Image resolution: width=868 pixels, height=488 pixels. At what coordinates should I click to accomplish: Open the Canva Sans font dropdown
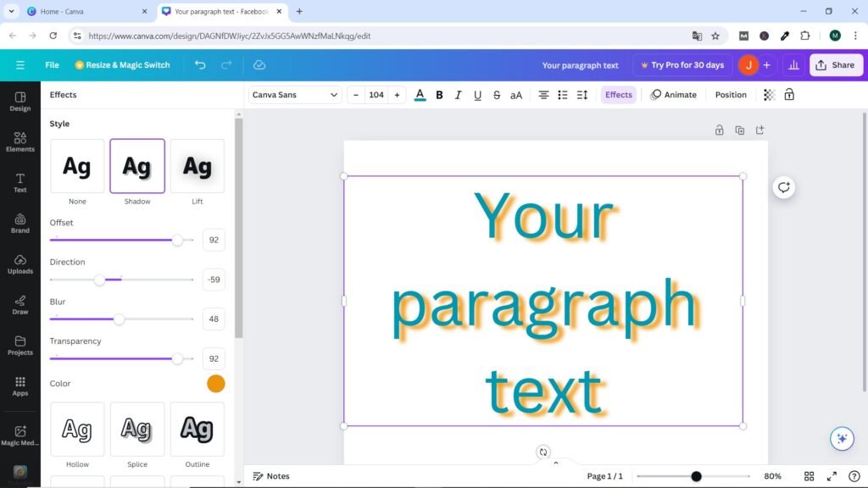[x=294, y=94]
